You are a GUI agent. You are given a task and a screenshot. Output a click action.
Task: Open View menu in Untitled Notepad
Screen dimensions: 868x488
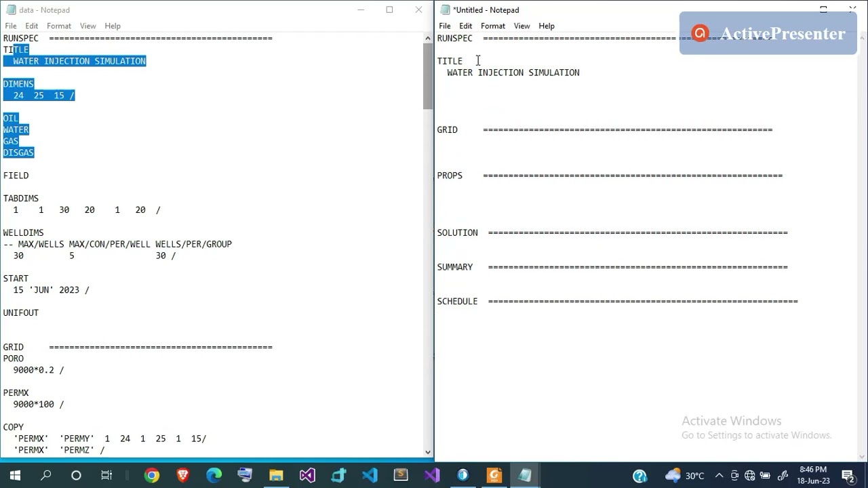coord(522,26)
